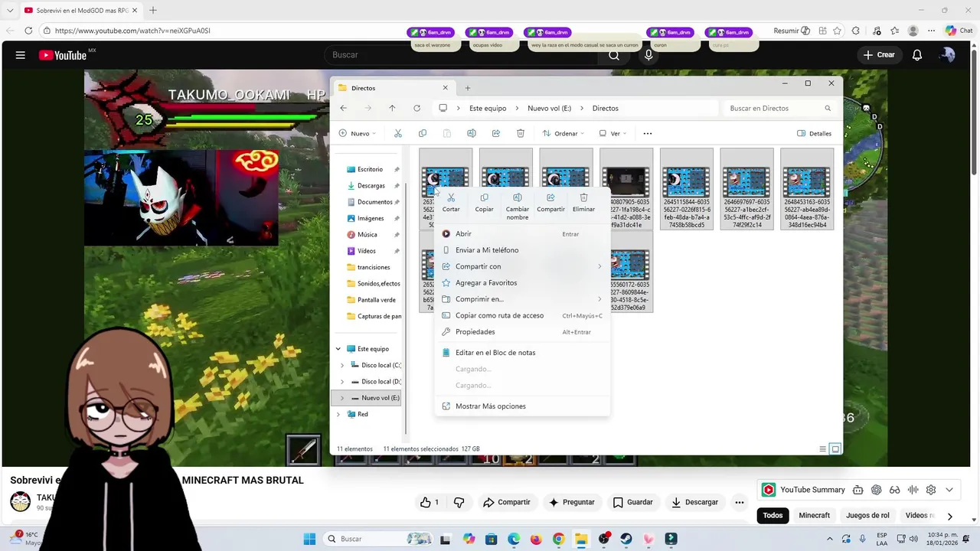Click Cortar scissors icon in context menu
Viewport: 980px width, 551px height.
(451, 197)
